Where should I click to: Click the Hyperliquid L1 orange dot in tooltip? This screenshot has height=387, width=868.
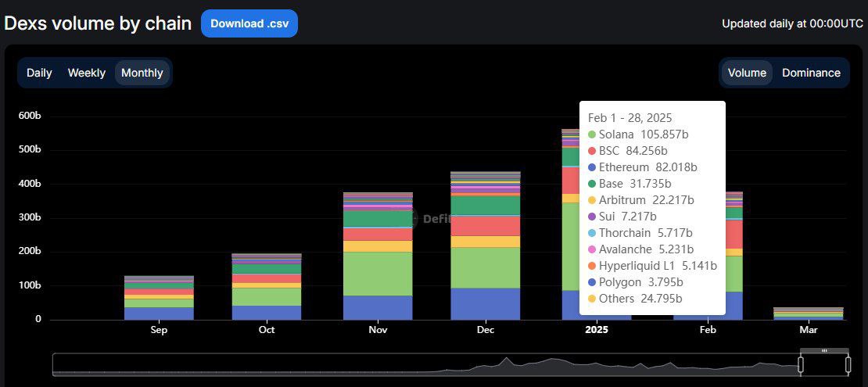pyautogui.click(x=592, y=266)
